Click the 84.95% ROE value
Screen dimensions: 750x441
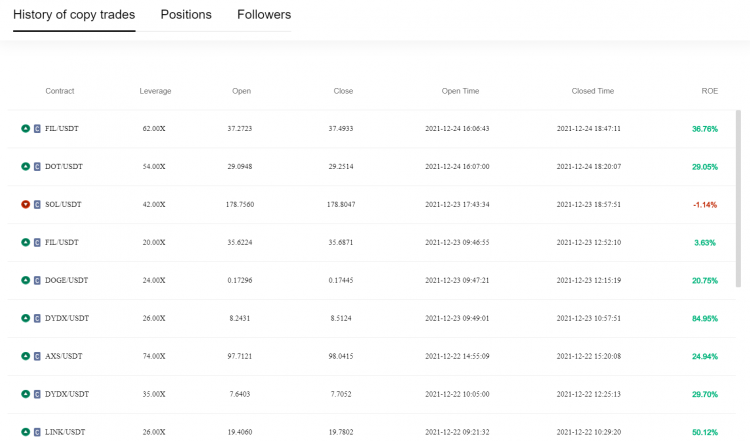(x=705, y=318)
